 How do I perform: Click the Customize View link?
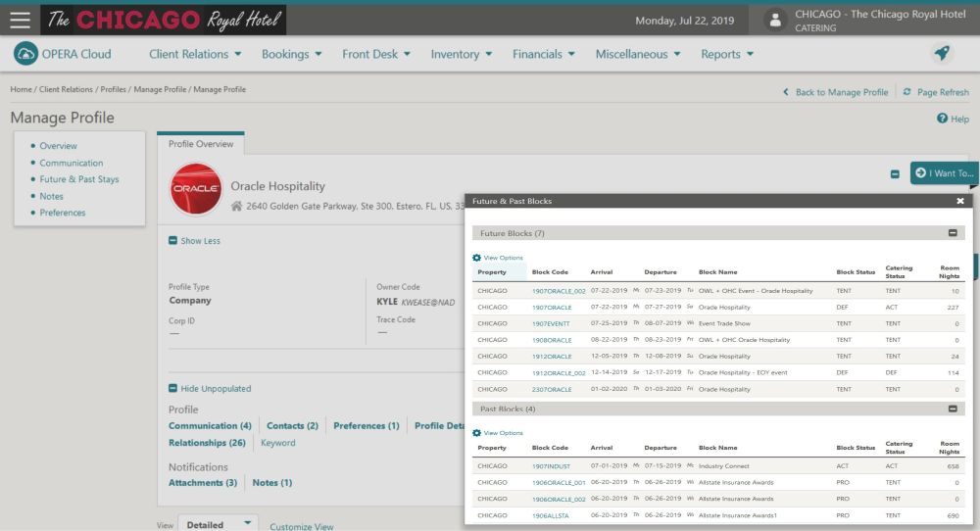(x=301, y=527)
